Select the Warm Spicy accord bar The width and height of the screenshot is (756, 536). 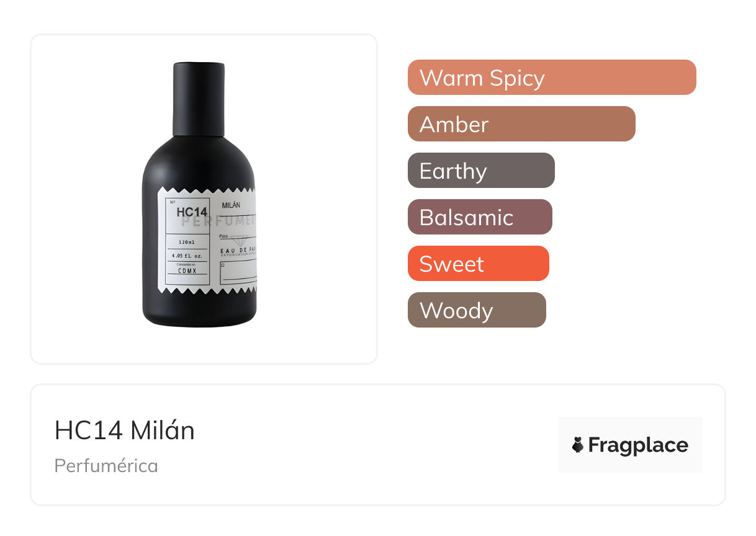(551, 78)
